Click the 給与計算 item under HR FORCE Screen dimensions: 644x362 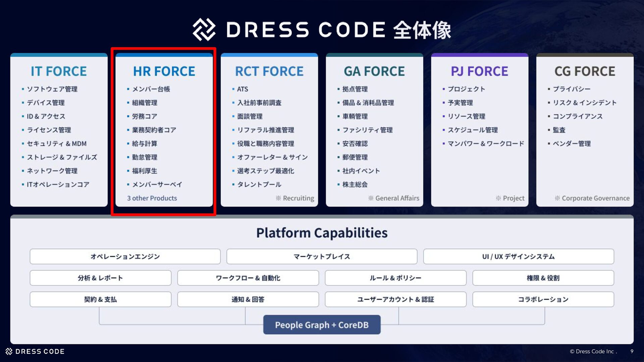[145, 143]
